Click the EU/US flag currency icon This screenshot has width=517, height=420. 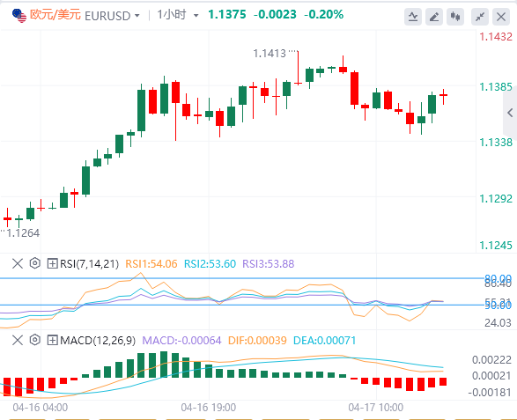pyautogui.click(x=19, y=16)
